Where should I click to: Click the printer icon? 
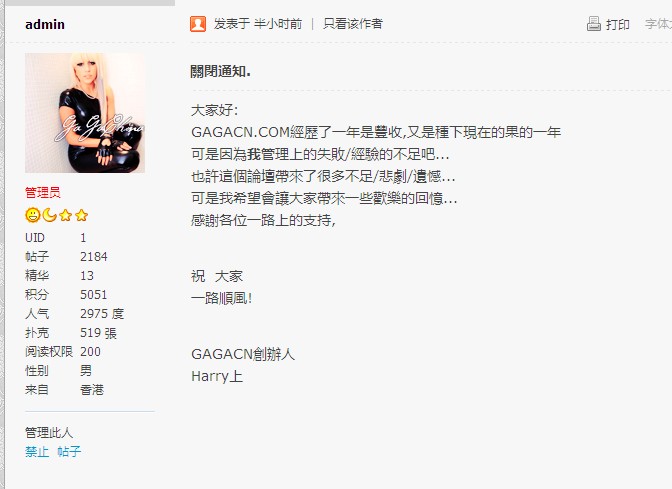[x=594, y=24]
